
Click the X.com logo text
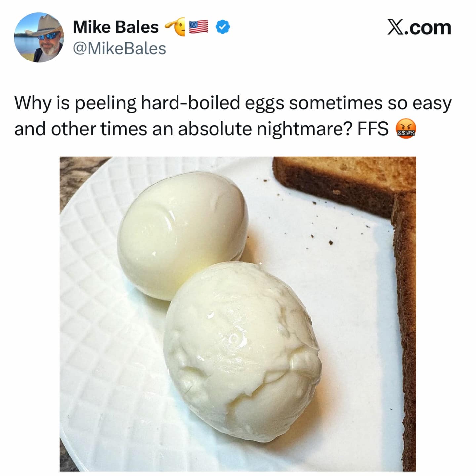(x=419, y=27)
